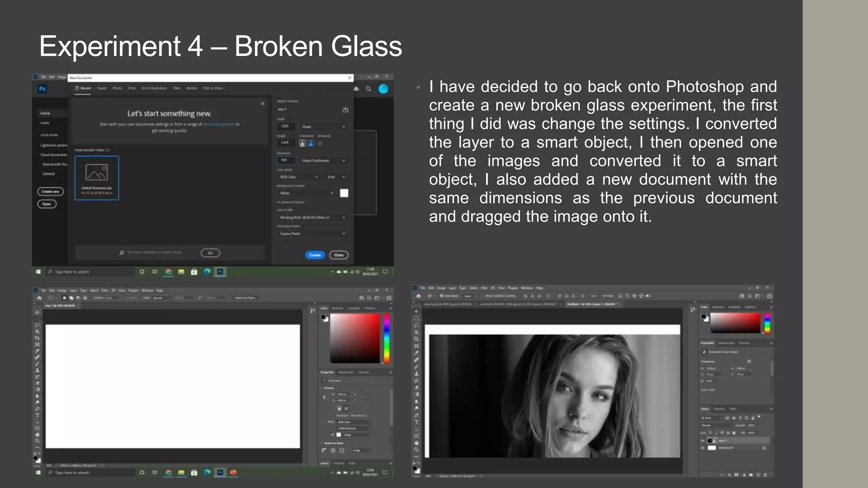Select Quick Selection tool in portrait window
The height and width of the screenshot is (488, 868).
point(416,332)
